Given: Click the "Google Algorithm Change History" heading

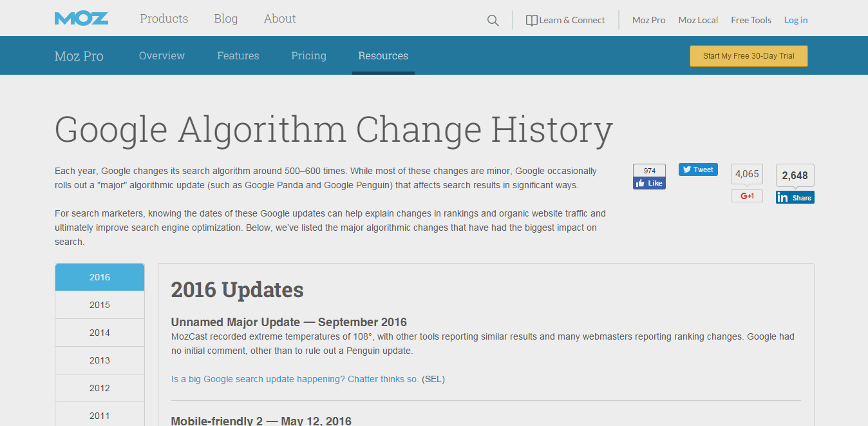Looking at the screenshot, I should [x=334, y=129].
